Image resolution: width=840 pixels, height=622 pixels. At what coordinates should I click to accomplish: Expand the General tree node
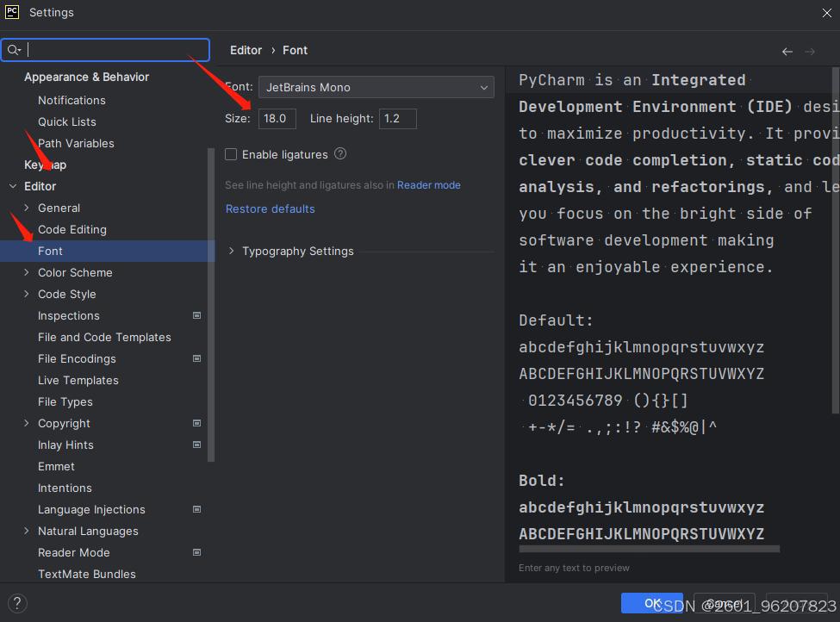click(x=26, y=208)
